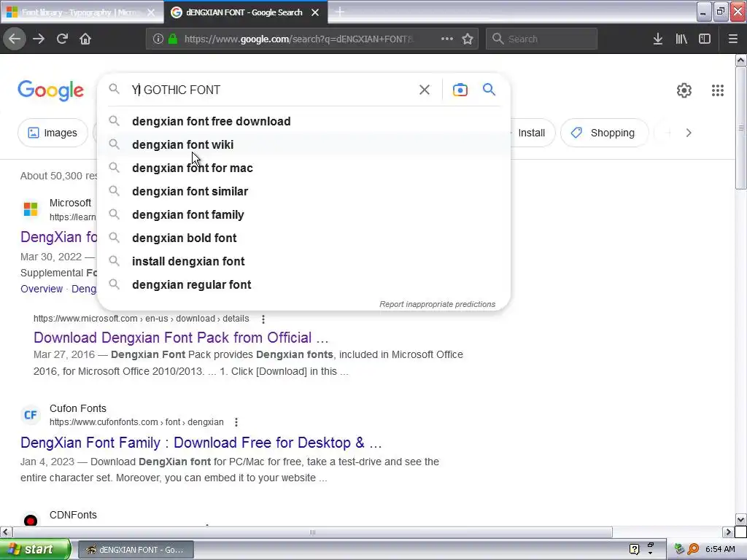
Task: Open Google quick settings gear
Action: click(x=684, y=90)
